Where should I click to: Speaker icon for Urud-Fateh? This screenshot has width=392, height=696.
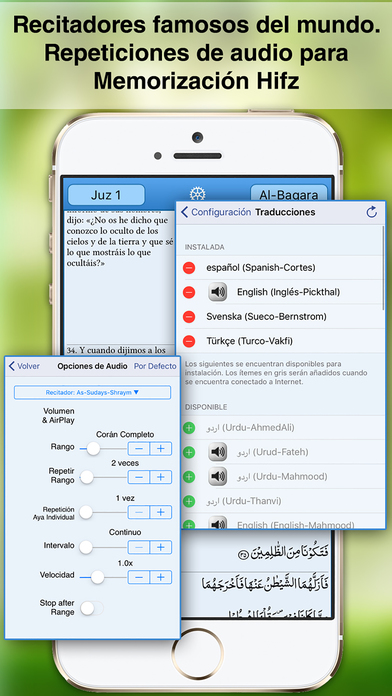pos(218,452)
